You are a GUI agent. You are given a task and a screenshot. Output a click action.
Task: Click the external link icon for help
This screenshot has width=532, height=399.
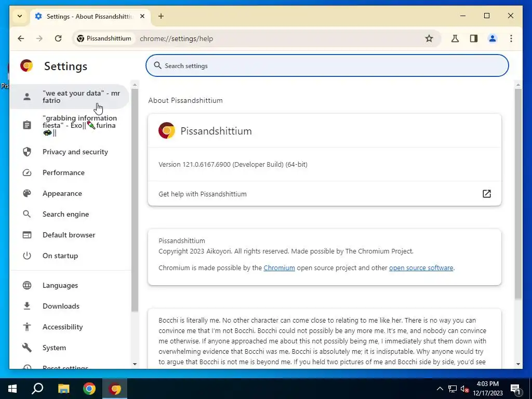(486, 194)
